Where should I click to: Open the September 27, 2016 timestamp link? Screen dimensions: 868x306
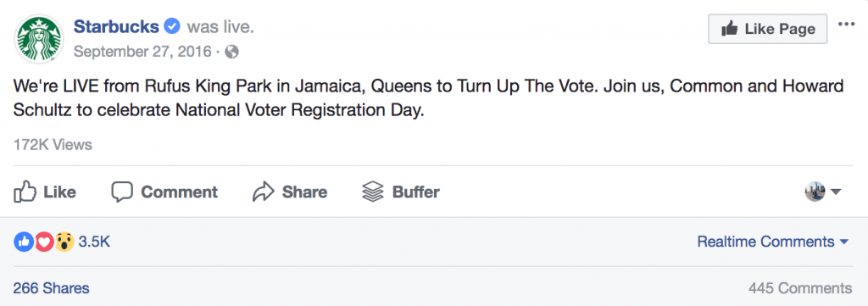click(x=142, y=52)
